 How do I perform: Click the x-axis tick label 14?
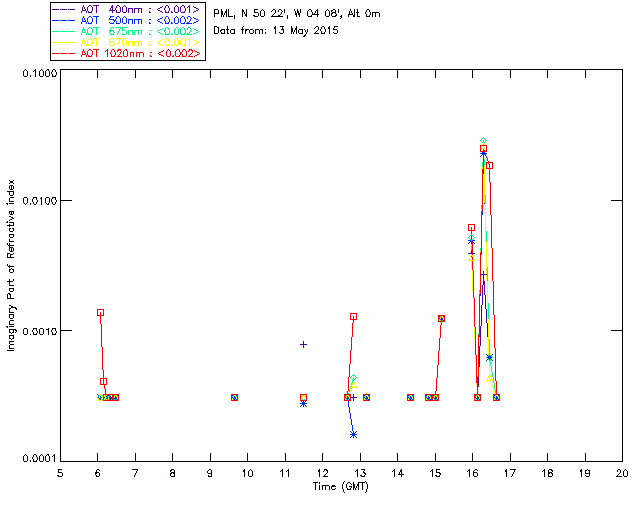[x=398, y=474]
